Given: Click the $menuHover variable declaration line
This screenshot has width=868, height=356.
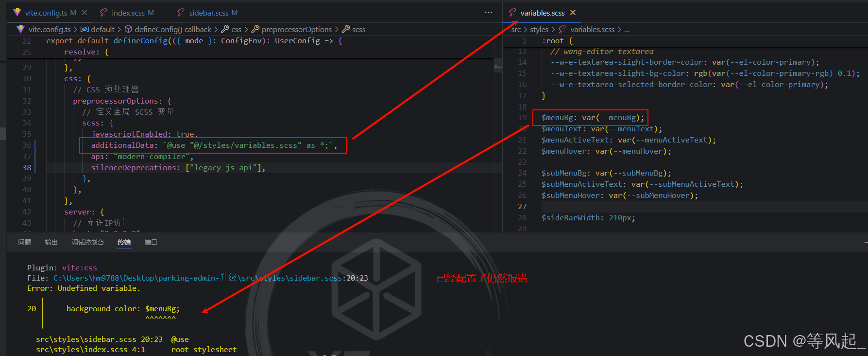Looking at the screenshot, I should point(606,151).
